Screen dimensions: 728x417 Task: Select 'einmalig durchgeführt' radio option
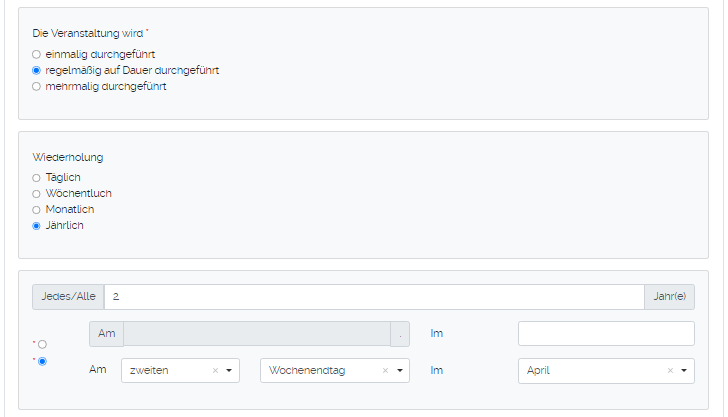pos(37,54)
